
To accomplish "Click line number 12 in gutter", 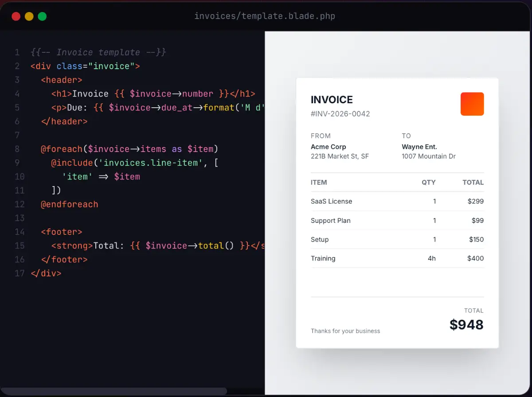I will point(20,204).
